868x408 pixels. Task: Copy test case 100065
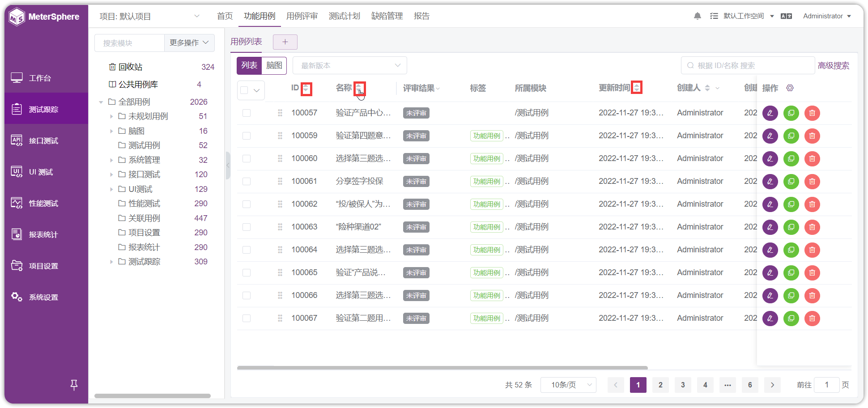tap(791, 273)
